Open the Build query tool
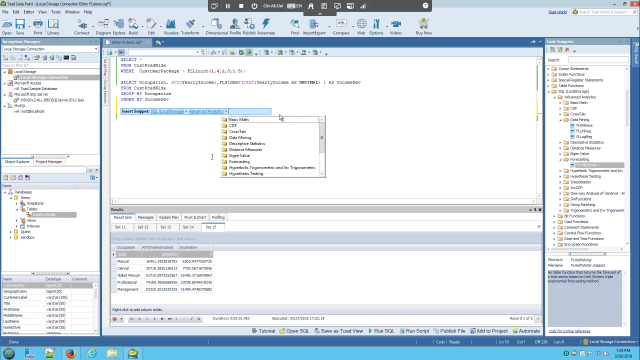The image size is (640, 360). point(133,27)
